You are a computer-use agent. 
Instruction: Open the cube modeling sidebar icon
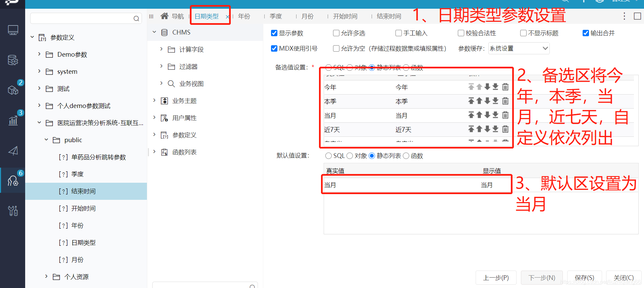[x=13, y=90]
